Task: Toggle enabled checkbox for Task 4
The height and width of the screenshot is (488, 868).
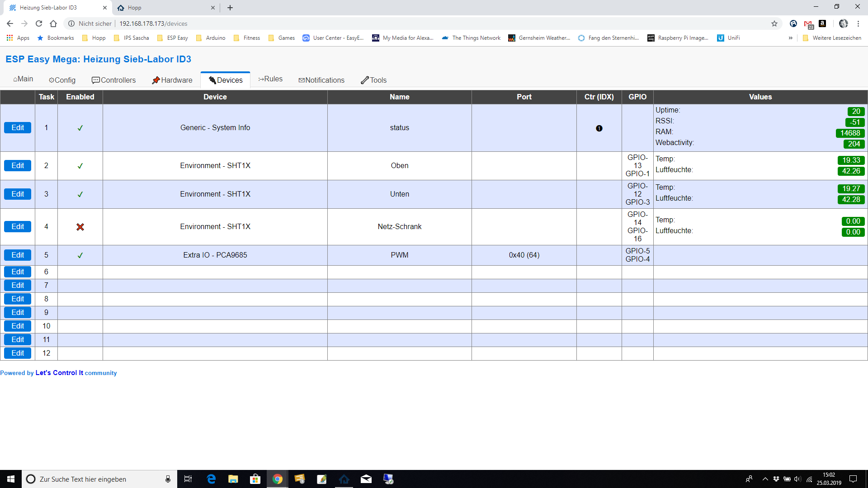Action: 80,226
